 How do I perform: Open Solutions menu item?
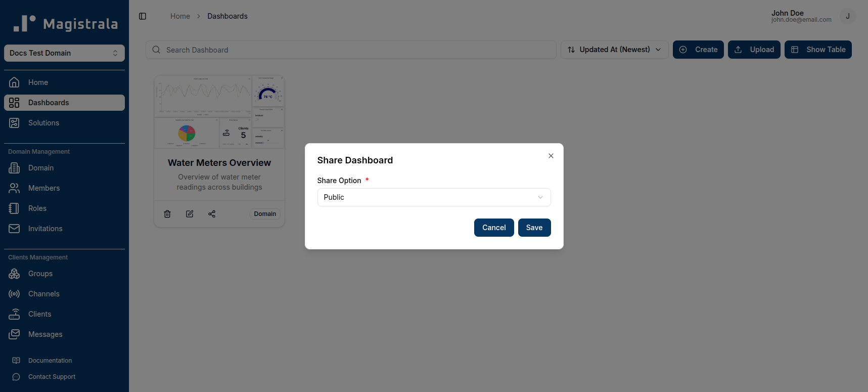pos(64,123)
